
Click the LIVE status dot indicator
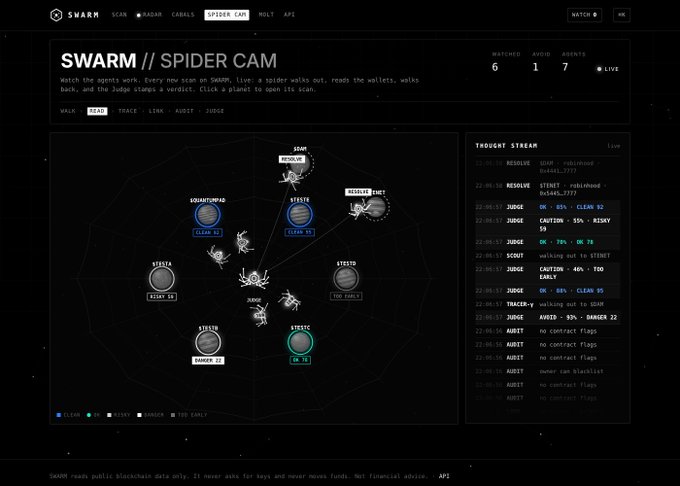coord(599,69)
